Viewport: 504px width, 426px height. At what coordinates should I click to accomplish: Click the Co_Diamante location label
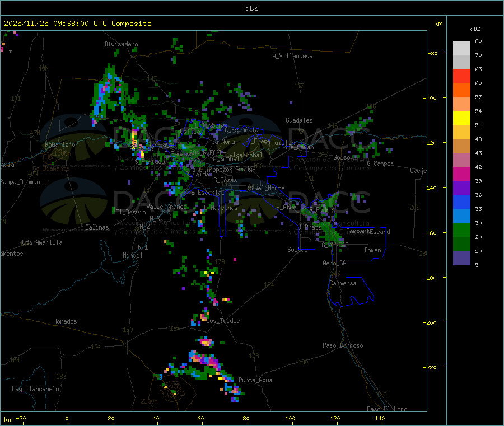51,168
